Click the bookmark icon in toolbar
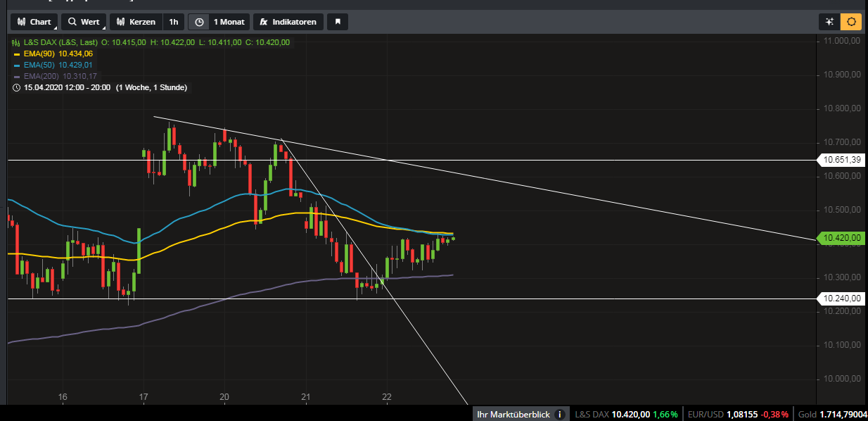The height and width of the screenshot is (421, 868). 338,22
